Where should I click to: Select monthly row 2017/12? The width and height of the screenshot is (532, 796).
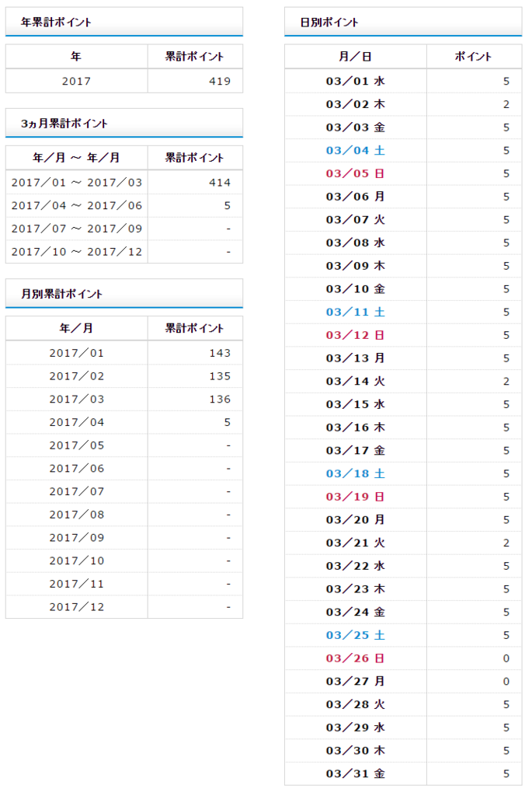tap(124, 607)
